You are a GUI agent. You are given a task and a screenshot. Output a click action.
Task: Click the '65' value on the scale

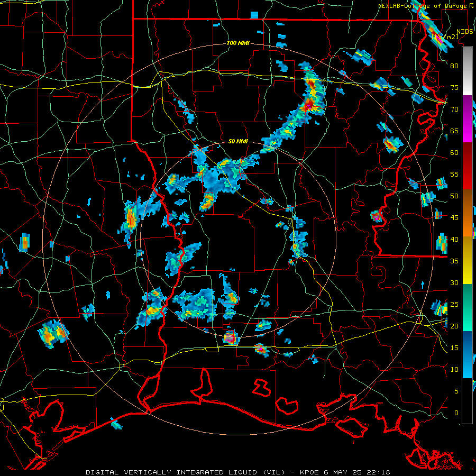coord(454,131)
